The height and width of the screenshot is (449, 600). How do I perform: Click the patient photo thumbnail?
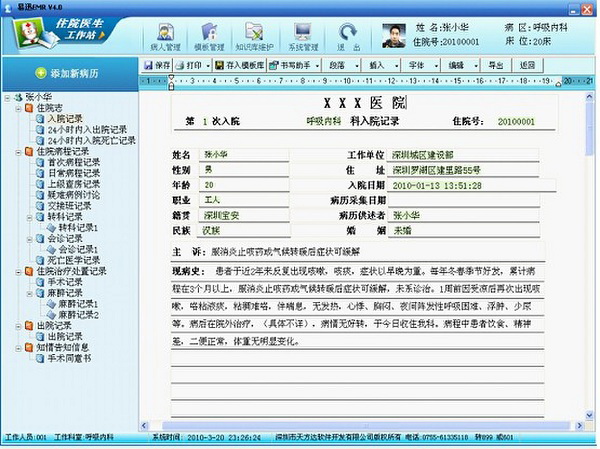[x=394, y=36]
